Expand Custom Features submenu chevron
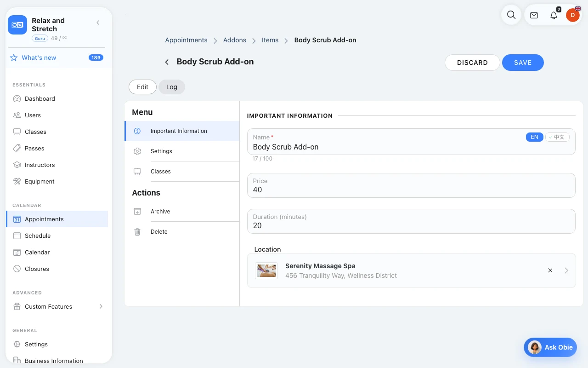This screenshot has width=588, height=368. (x=101, y=306)
